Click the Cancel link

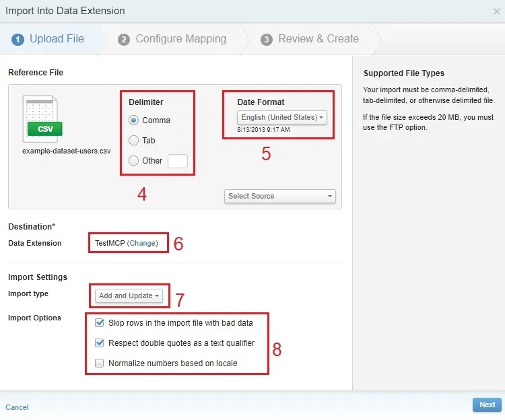click(x=17, y=407)
